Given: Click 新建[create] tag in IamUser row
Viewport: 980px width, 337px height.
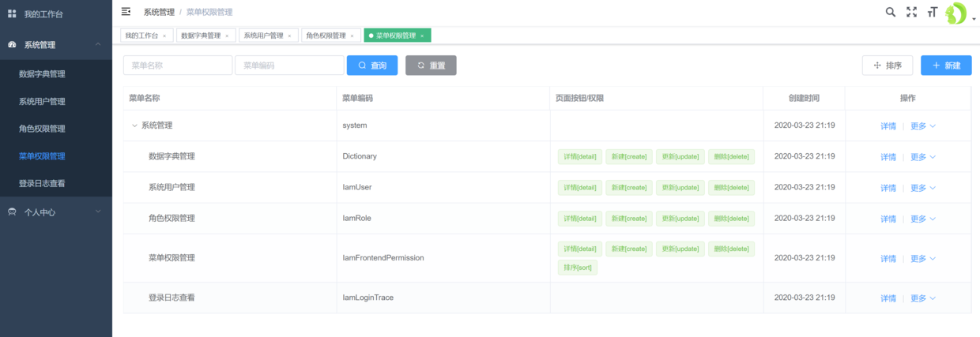Looking at the screenshot, I should point(629,187).
